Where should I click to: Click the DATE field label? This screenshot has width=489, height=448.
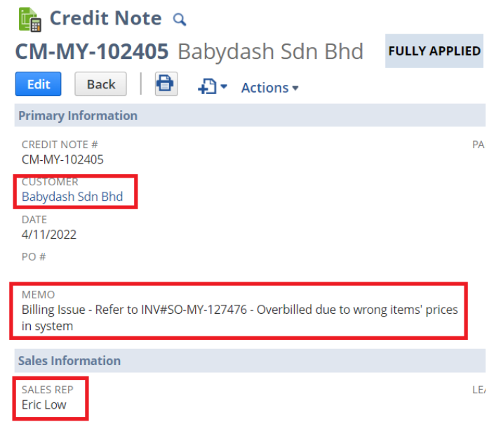(34, 220)
